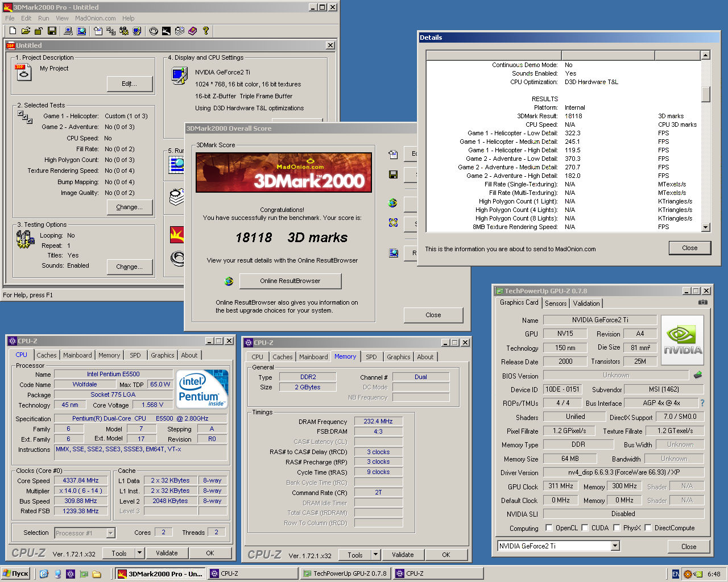Switch to the Validation tab in GPU-Z
This screenshot has width=728, height=582.
(x=586, y=304)
